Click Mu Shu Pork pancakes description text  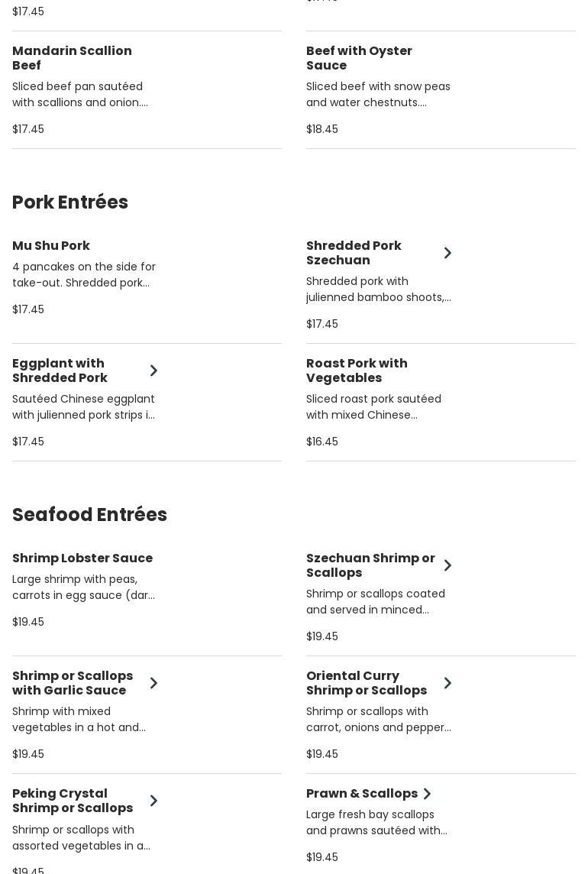(x=84, y=274)
